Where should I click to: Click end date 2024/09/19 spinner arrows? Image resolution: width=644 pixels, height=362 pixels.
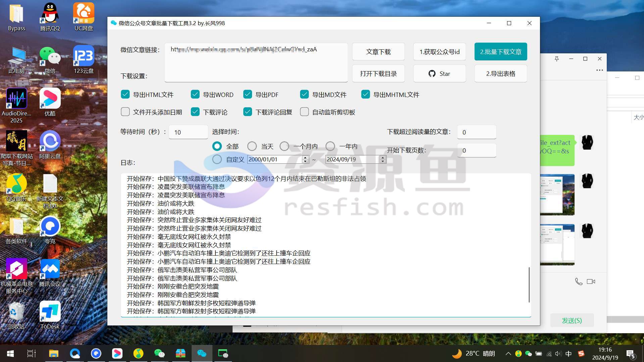[383, 160]
